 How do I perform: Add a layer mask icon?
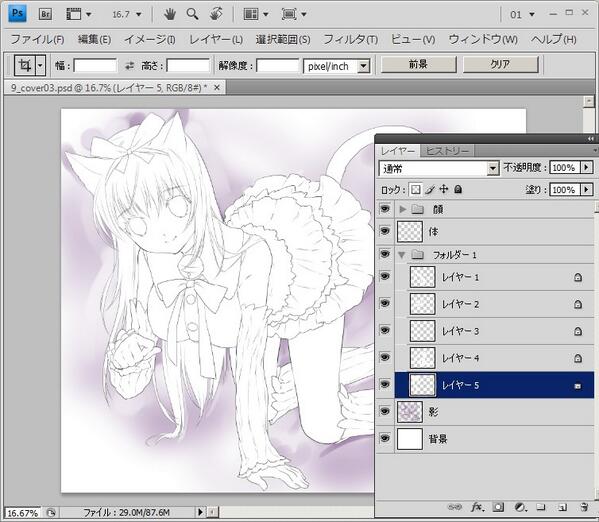coord(498,507)
